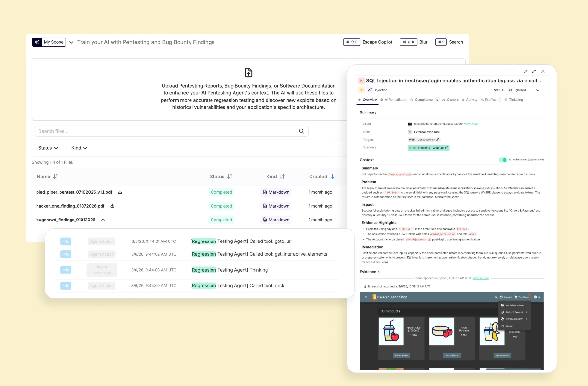Download hacker_one_finding_01072026.pdf file
The width and height of the screenshot is (588, 386).
tap(112, 206)
